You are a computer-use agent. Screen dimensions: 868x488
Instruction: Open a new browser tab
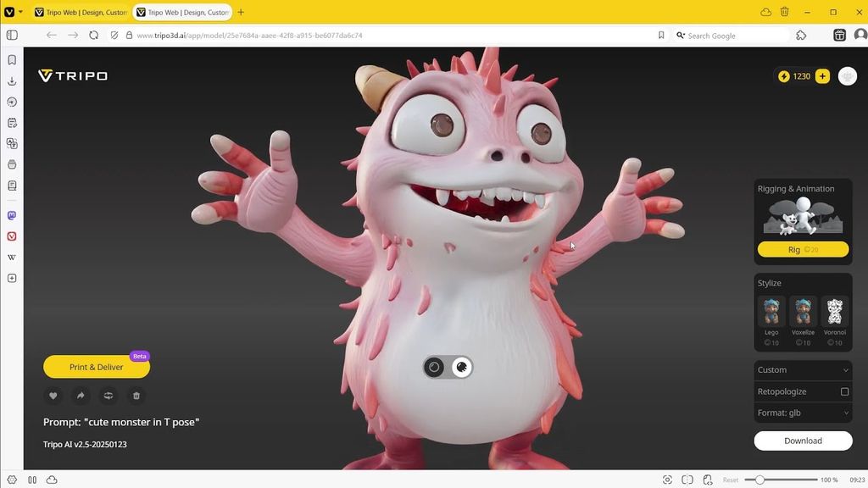[x=241, y=13]
